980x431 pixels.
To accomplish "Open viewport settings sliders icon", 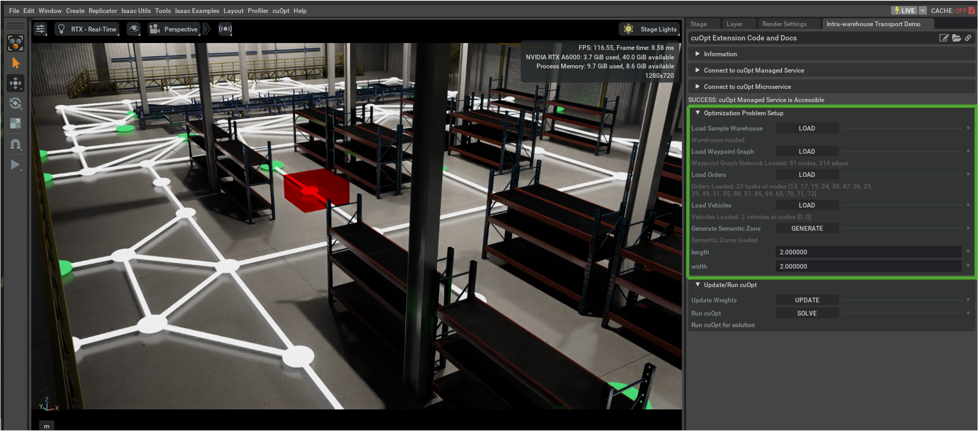I will point(40,29).
